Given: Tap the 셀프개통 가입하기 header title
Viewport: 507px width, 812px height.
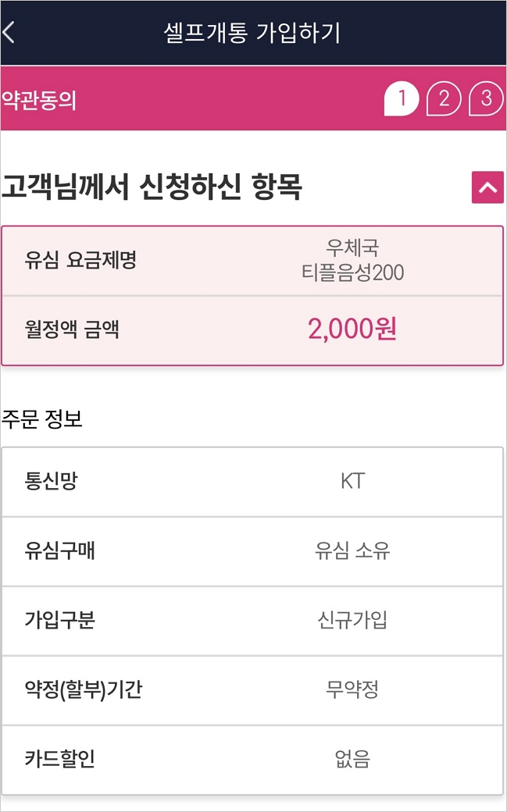Looking at the screenshot, I should click(x=252, y=33).
